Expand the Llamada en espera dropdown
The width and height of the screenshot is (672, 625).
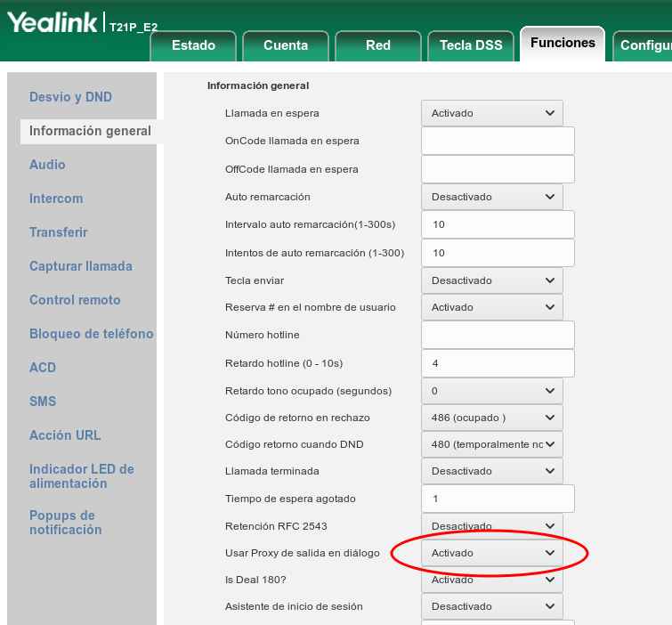(491, 113)
